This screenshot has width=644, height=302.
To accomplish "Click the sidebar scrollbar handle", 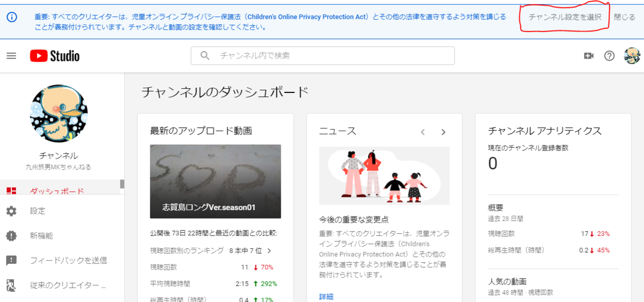I will [x=122, y=184].
